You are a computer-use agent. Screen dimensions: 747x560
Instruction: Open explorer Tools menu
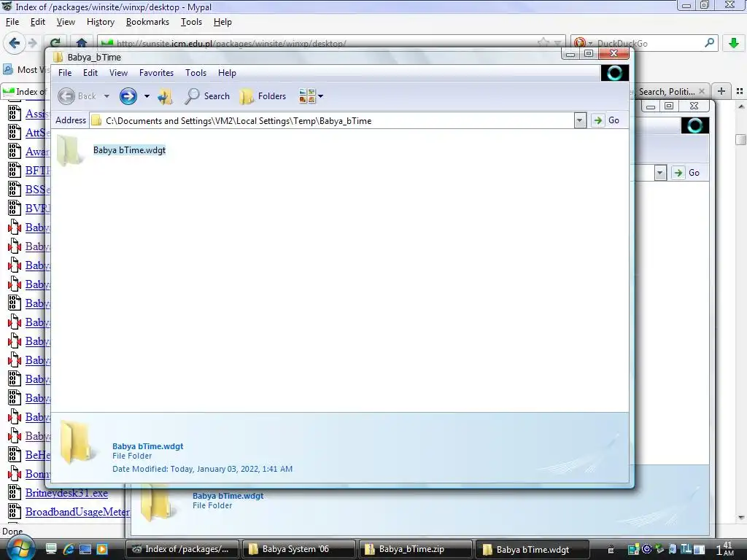pyautogui.click(x=196, y=73)
